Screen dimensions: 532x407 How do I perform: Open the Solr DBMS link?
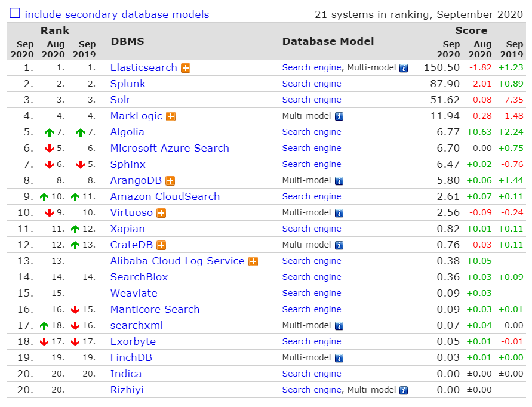pos(121,100)
